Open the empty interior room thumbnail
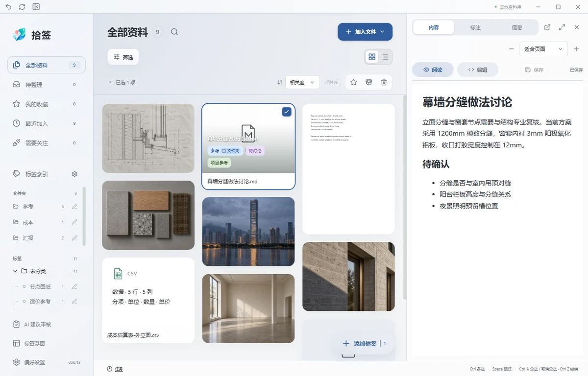 248,308
